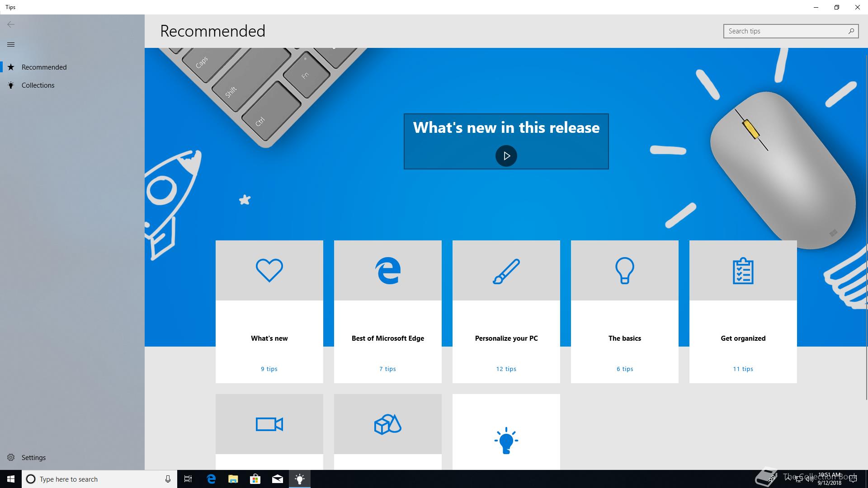Click the taskbar microphone icon
Viewport: 868px width, 488px height.
click(168, 479)
